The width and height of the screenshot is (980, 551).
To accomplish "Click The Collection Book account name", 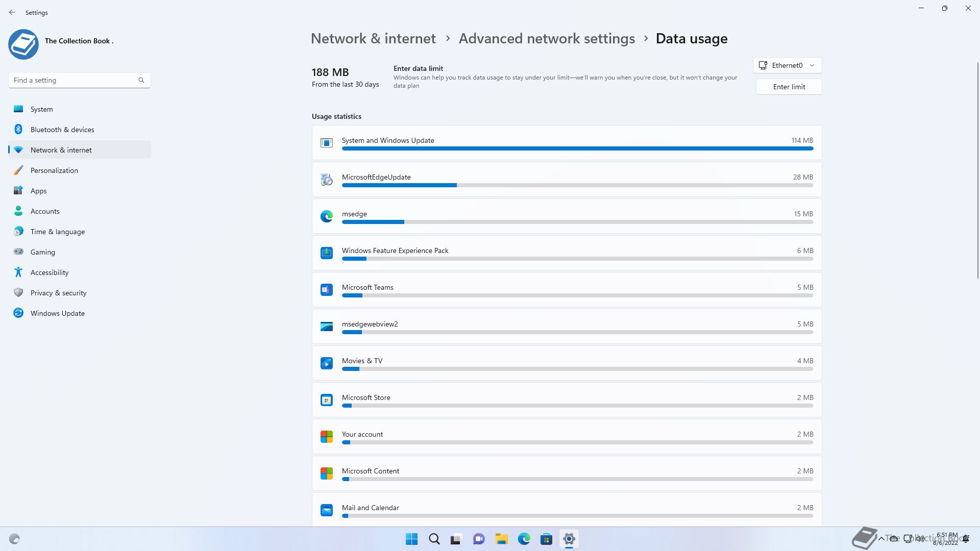I will [x=79, y=41].
